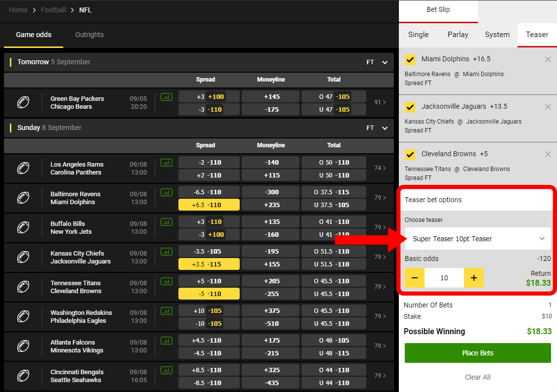Expand 74 more markets for Rams game
The height and width of the screenshot is (392, 557).
point(380,168)
